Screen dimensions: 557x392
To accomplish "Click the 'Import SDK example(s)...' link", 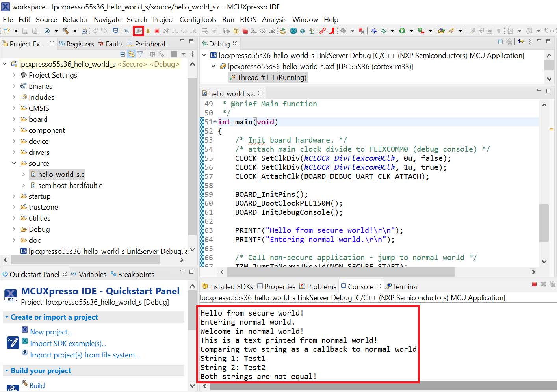I will [68, 344].
